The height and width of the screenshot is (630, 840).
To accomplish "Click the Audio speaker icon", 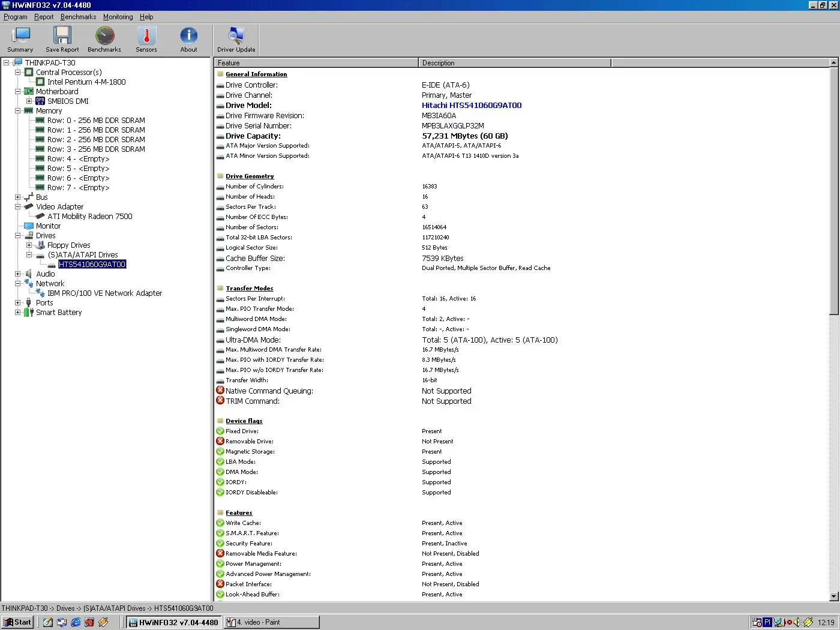I will tap(29, 274).
